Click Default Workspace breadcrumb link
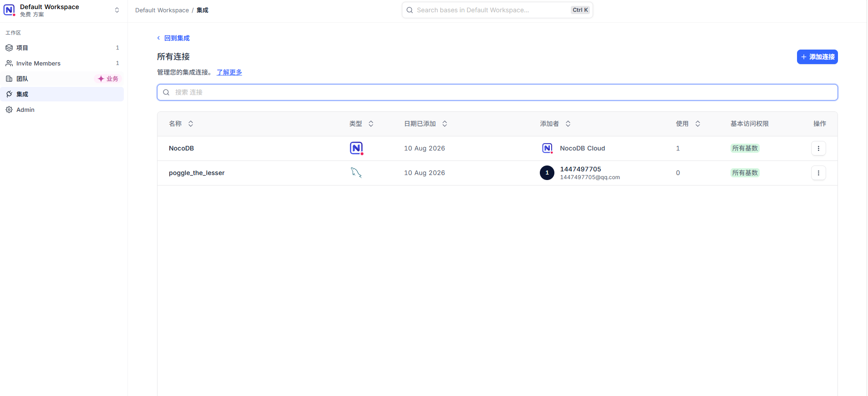868x396 pixels. [x=162, y=10]
